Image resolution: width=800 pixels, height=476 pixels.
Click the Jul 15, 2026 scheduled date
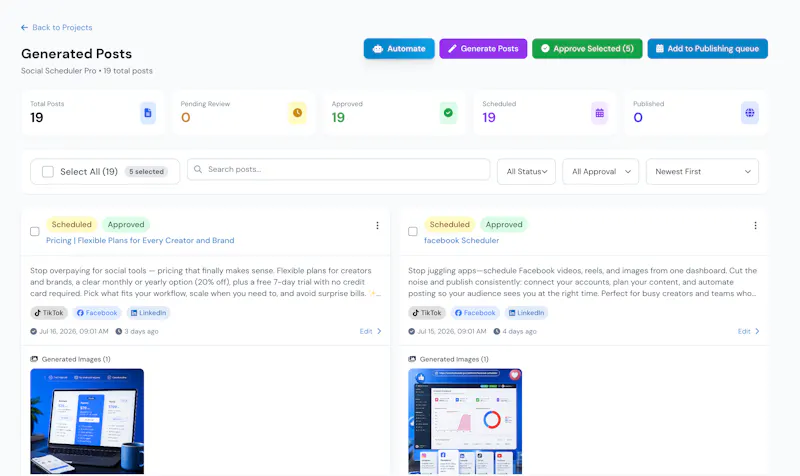pos(447,331)
